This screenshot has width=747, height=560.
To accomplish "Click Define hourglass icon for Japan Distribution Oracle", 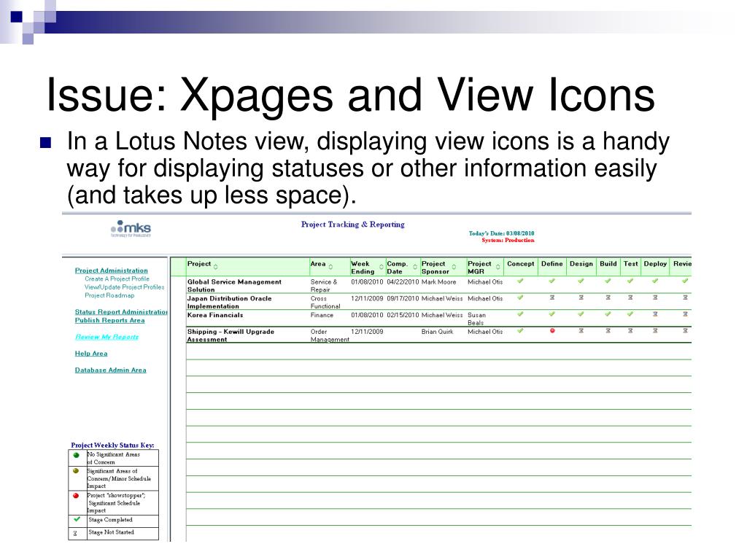I will pos(552,297).
